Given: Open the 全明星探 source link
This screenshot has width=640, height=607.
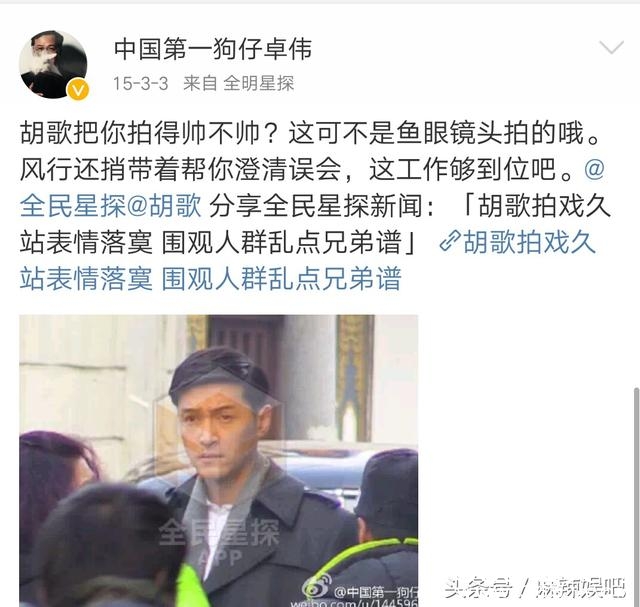Looking at the screenshot, I should tap(258, 84).
